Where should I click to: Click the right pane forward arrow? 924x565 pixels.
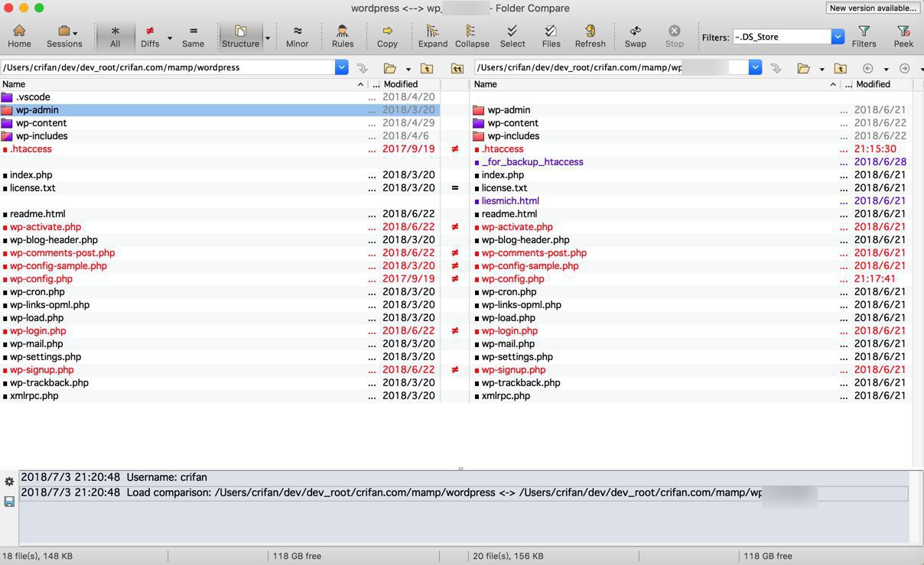click(x=904, y=68)
